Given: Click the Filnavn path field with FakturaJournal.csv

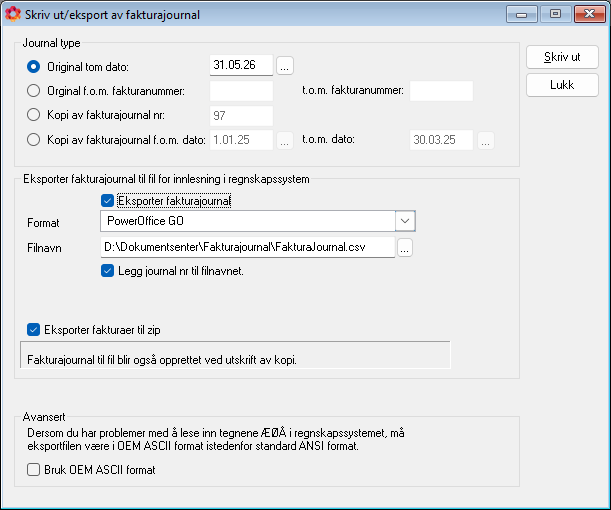Looking at the screenshot, I should tap(248, 247).
